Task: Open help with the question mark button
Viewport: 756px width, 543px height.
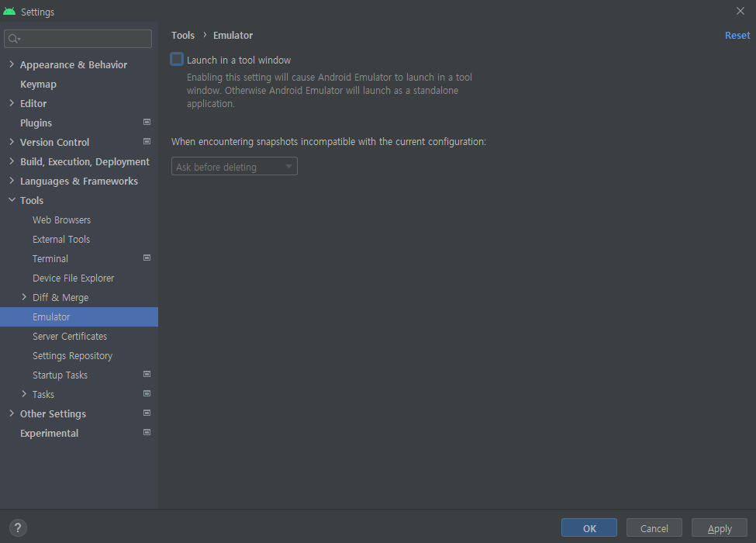Action: (18, 527)
